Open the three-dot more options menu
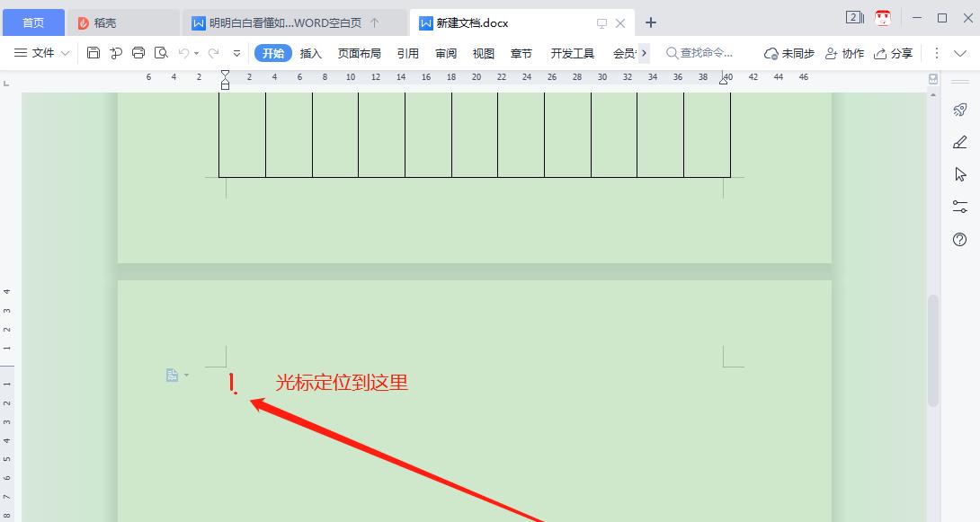Image resolution: width=980 pixels, height=522 pixels. tap(936, 53)
